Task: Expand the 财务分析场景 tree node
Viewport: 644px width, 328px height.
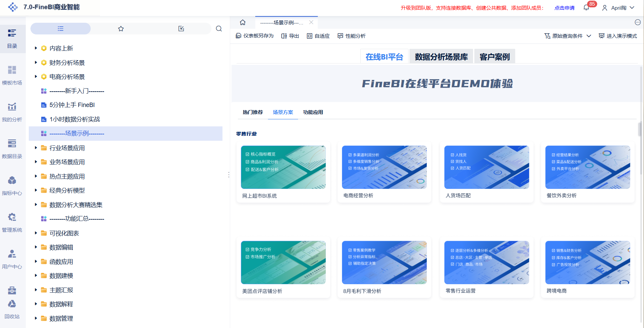Action: [36, 63]
